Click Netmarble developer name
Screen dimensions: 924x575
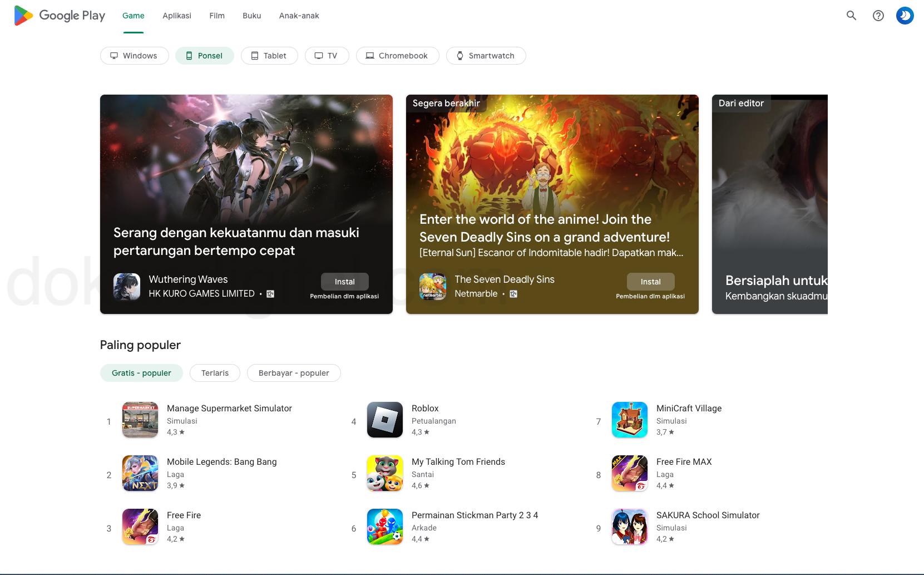pos(476,294)
